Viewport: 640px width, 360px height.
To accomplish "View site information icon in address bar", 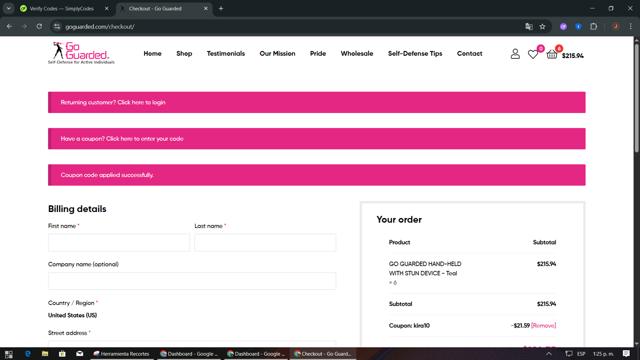I will (x=57, y=27).
